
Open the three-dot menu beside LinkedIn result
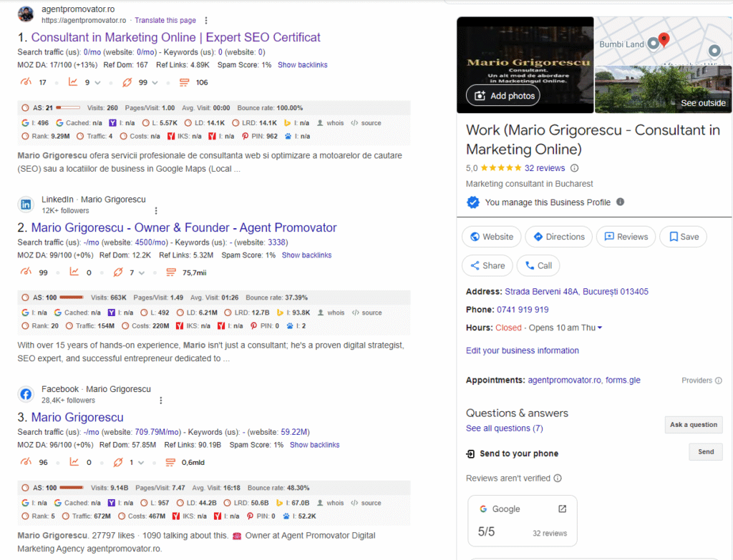(x=156, y=211)
